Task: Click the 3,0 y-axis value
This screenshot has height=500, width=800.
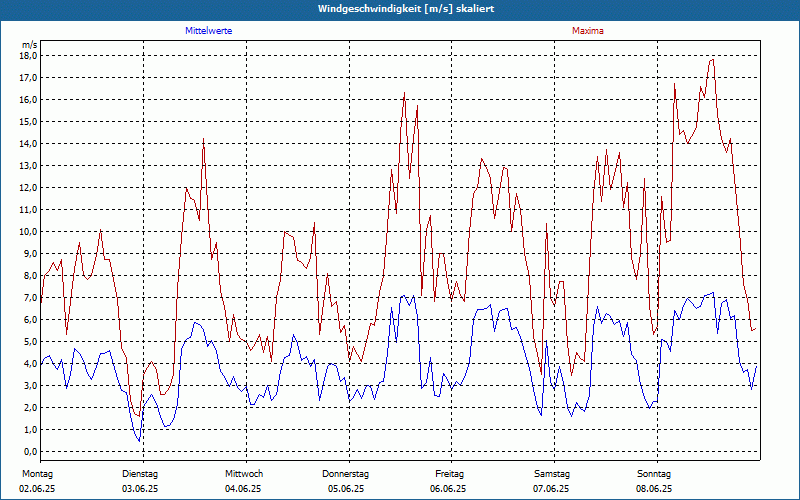Action: [31, 385]
